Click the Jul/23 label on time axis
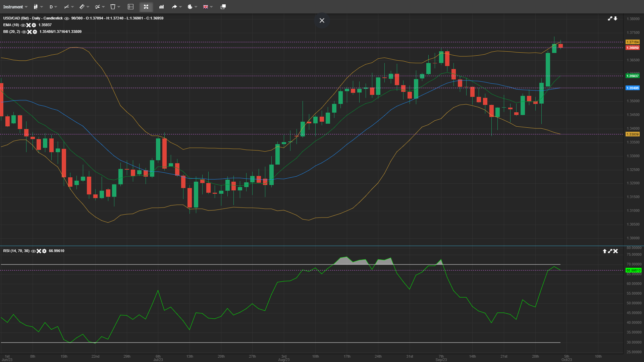 click(158, 360)
